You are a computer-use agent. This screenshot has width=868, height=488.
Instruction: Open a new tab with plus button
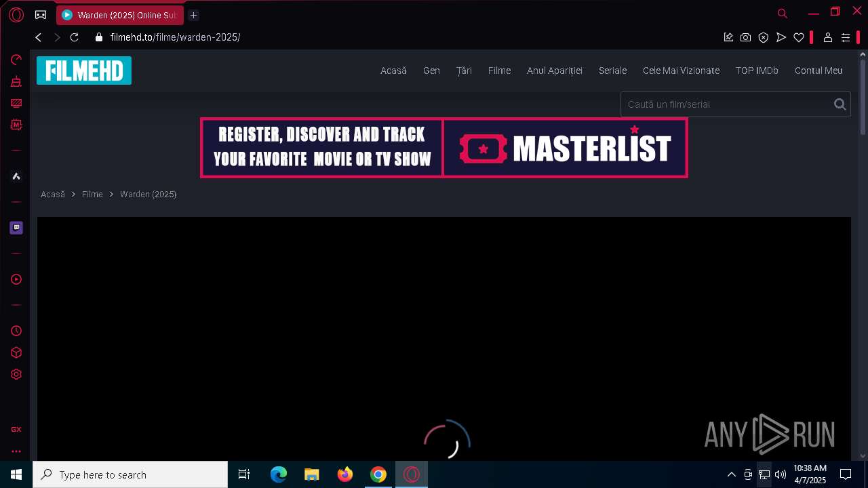(193, 15)
